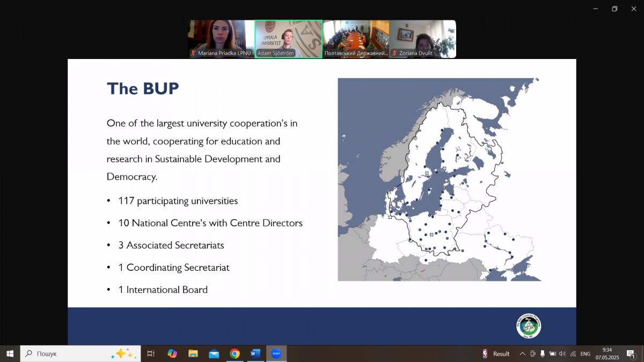The image size is (644, 362).
Task: Launch Google Chrome from the taskbar
Action: click(x=235, y=353)
